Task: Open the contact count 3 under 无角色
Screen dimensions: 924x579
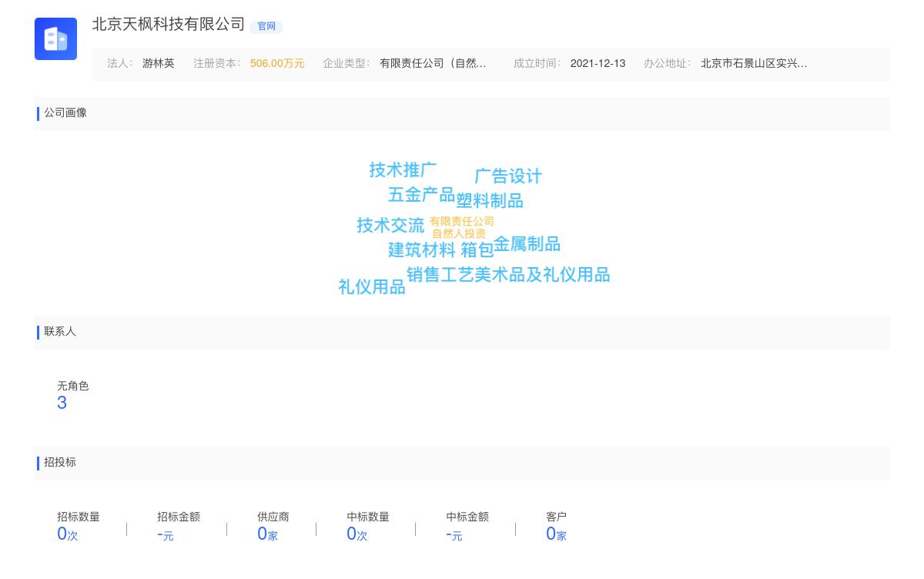Action: 62,403
